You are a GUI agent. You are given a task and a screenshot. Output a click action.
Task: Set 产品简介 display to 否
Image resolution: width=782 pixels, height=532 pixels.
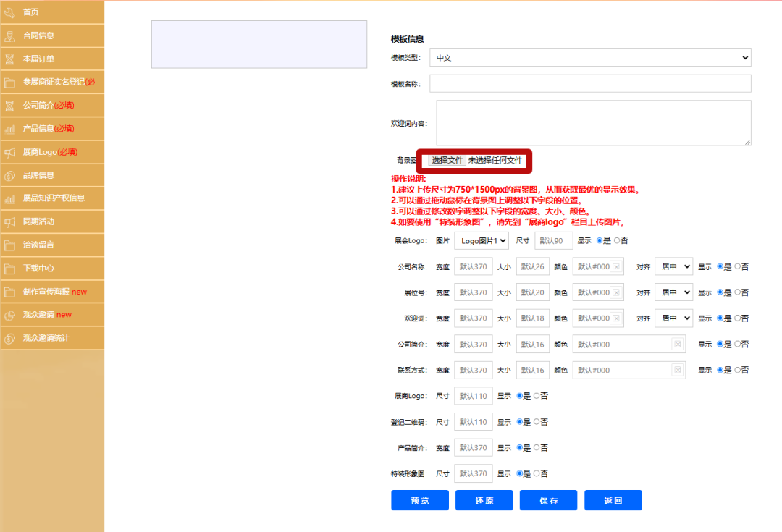click(537, 448)
